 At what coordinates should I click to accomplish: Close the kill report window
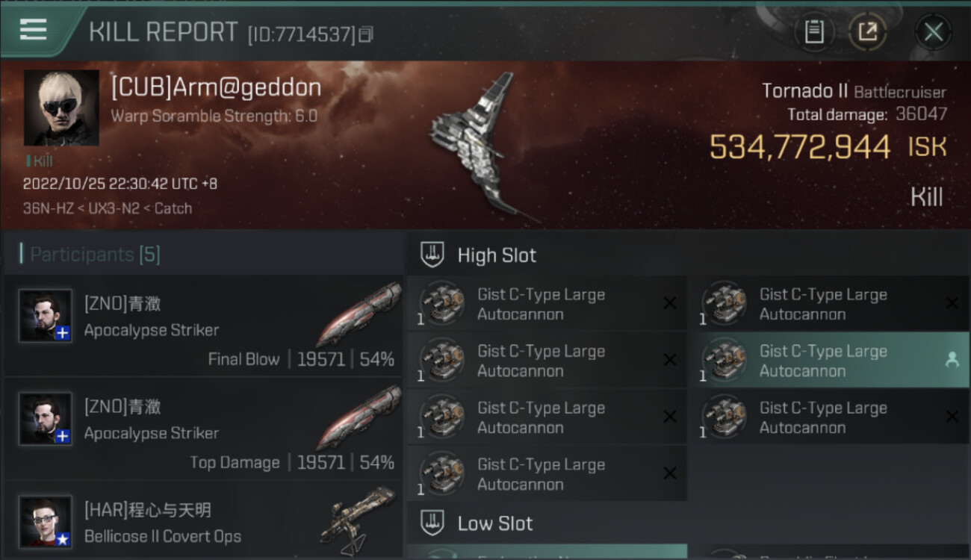[x=933, y=32]
